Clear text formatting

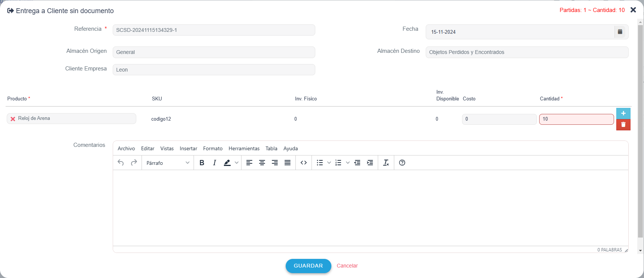tap(386, 163)
